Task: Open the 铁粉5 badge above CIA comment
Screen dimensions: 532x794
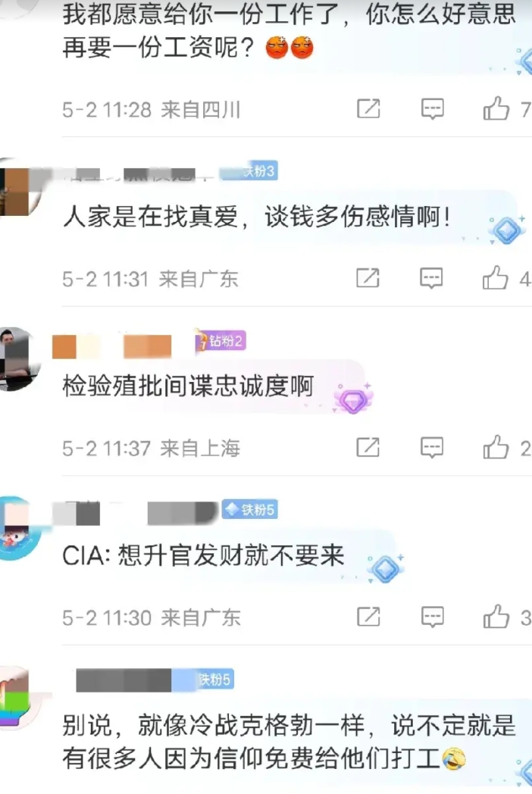Action: point(249,509)
